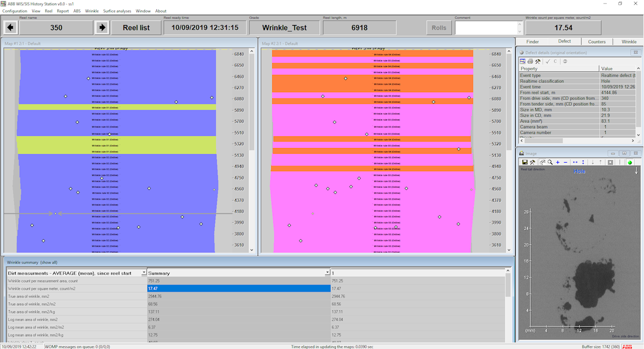
Task: Close the Defect details panel
Action: click(635, 52)
